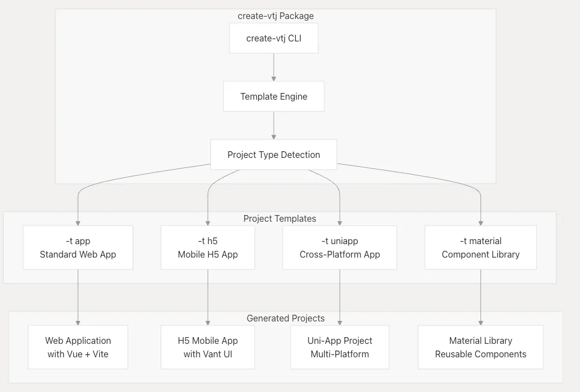Click the create-vtj Package group title

[x=275, y=16]
